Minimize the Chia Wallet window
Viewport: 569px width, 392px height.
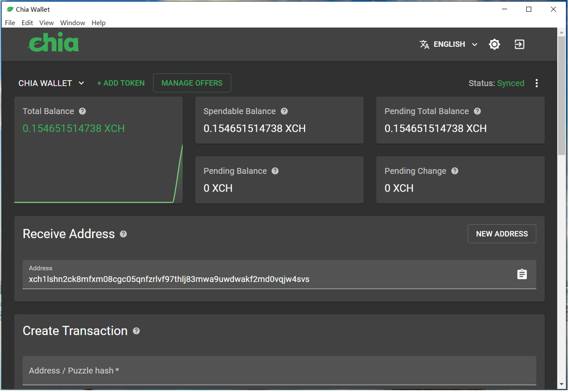tap(504, 9)
